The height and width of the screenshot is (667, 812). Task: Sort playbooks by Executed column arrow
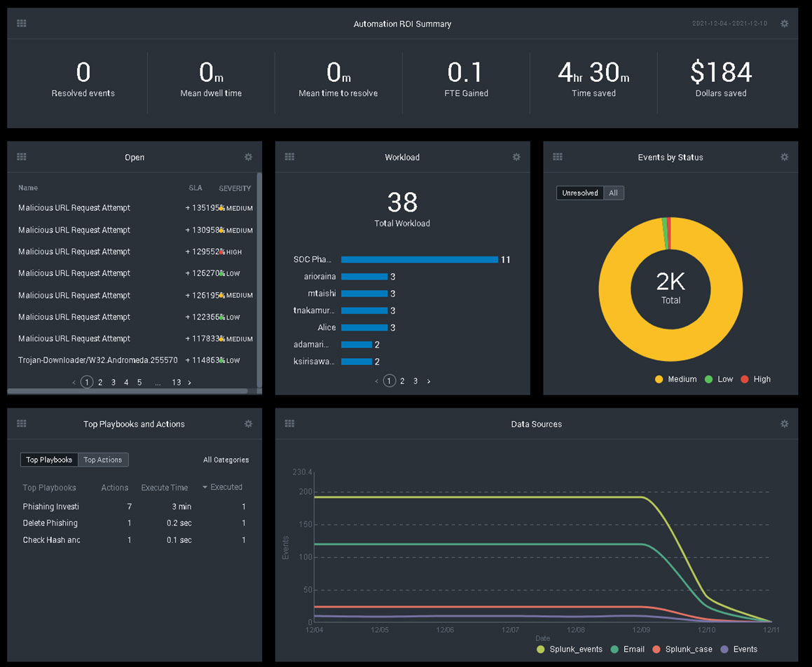(205, 487)
